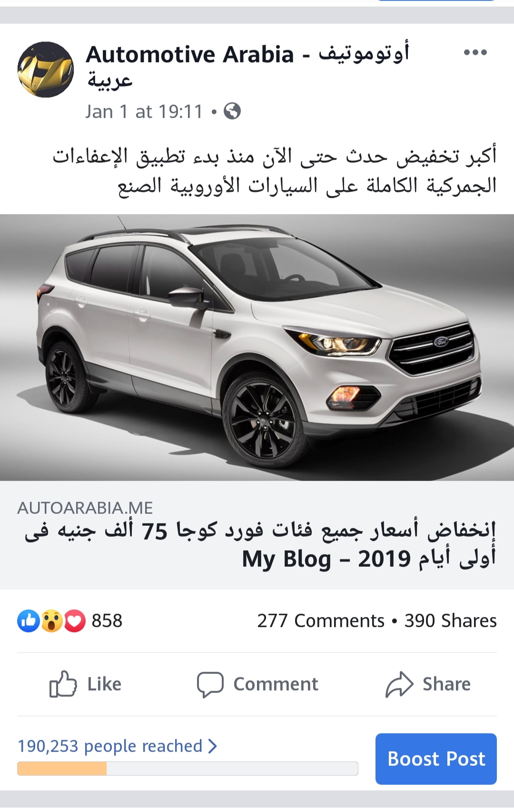
Task: Tap the Share arrow icon
Action: (399, 684)
